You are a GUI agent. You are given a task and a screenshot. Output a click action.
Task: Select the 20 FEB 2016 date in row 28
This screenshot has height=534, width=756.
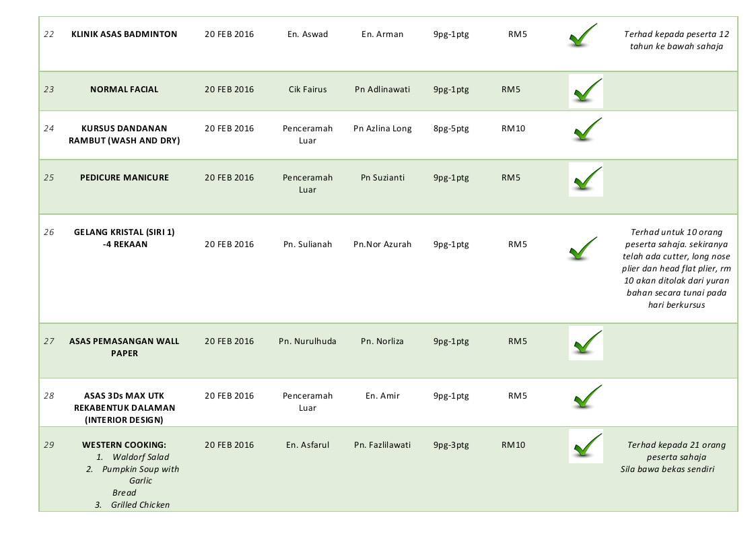(x=229, y=395)
